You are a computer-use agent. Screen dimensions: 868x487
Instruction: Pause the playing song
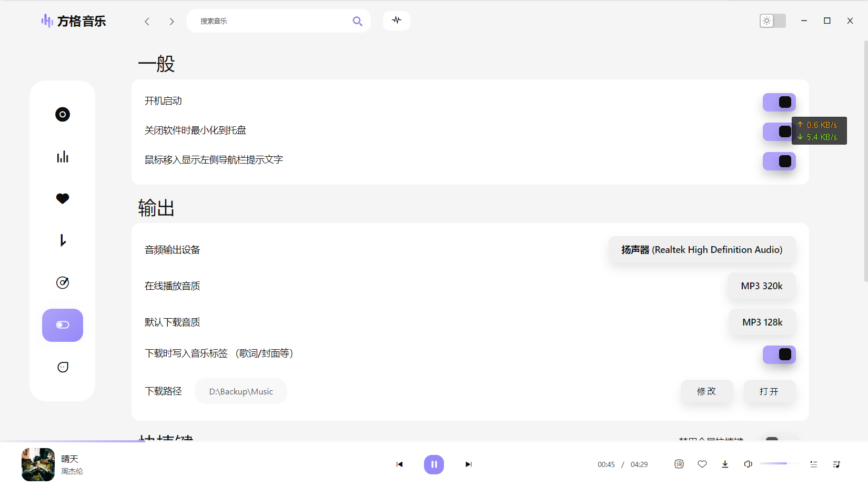point(433,464)
